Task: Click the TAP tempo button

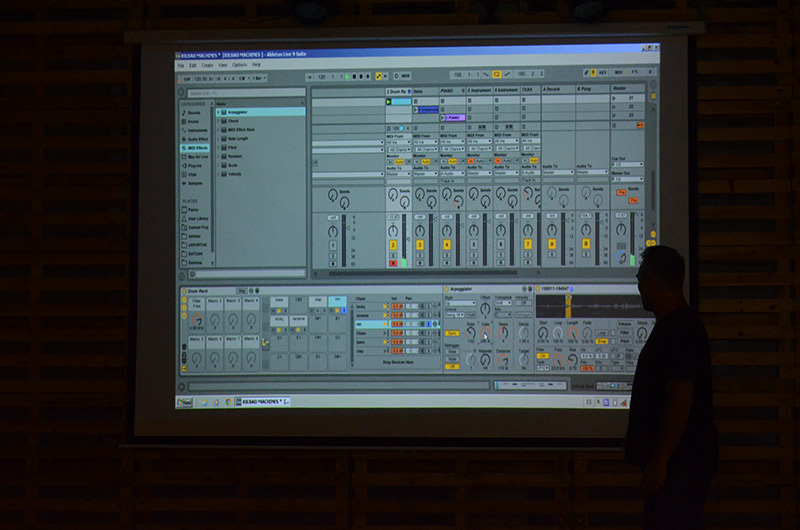Action: coord(185,78)
